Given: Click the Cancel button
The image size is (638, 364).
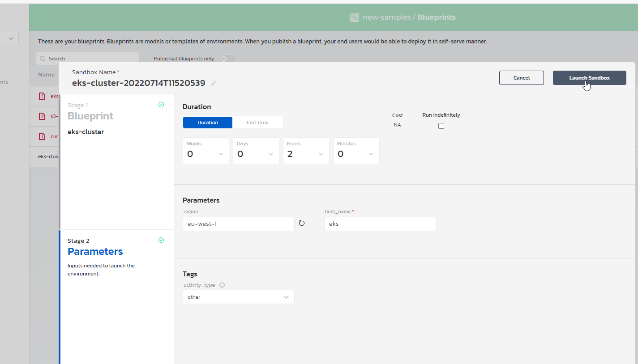Looking at the screenshot, I should (521, 77).
